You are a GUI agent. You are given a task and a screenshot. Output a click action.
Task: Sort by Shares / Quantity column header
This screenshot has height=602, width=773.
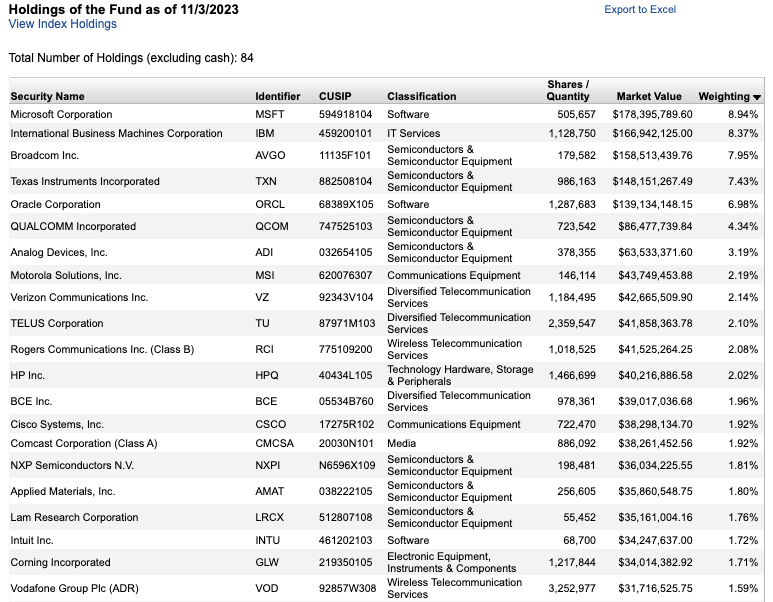point(568,90)
